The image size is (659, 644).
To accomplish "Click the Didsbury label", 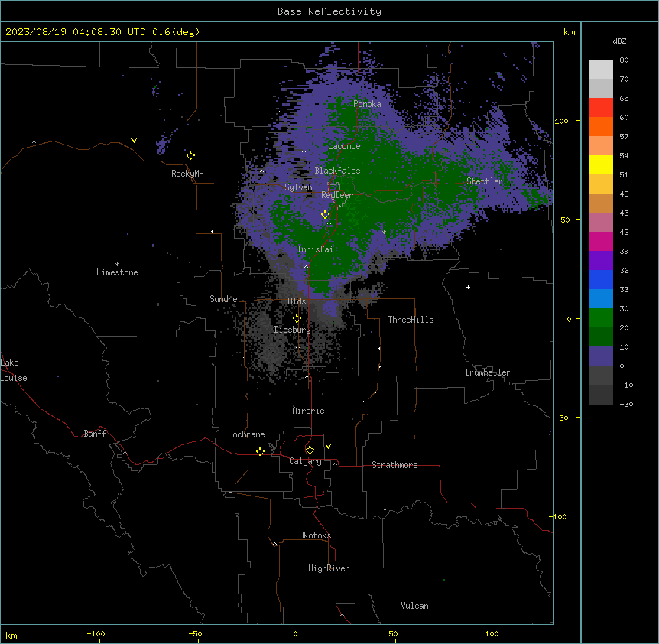I will point(293,330).
